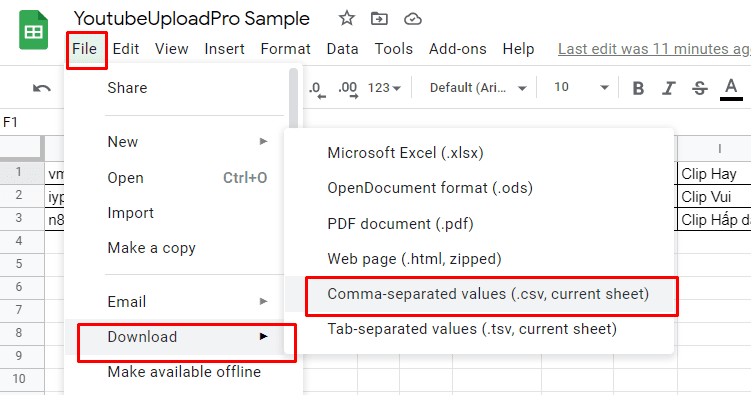Decrease decimal places in toolbar
Viewport: 751px width, 395px height.
tap(317, 89)
